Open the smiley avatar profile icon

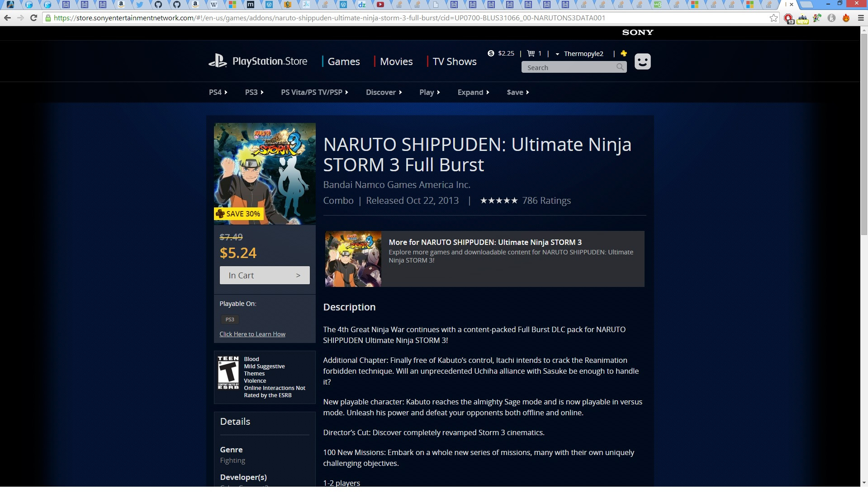642,61
